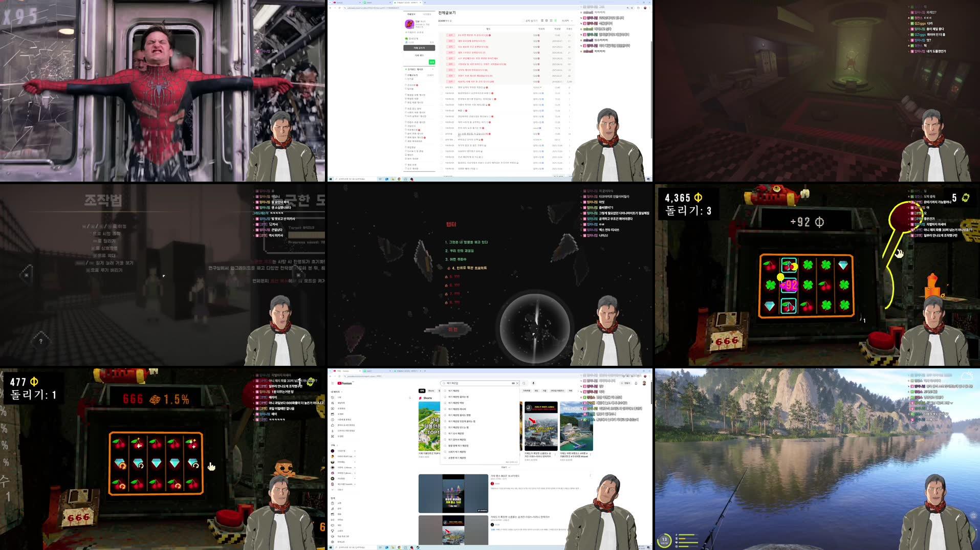
Task: Click the YouTube search magnifier button
Action: (524, 383)
